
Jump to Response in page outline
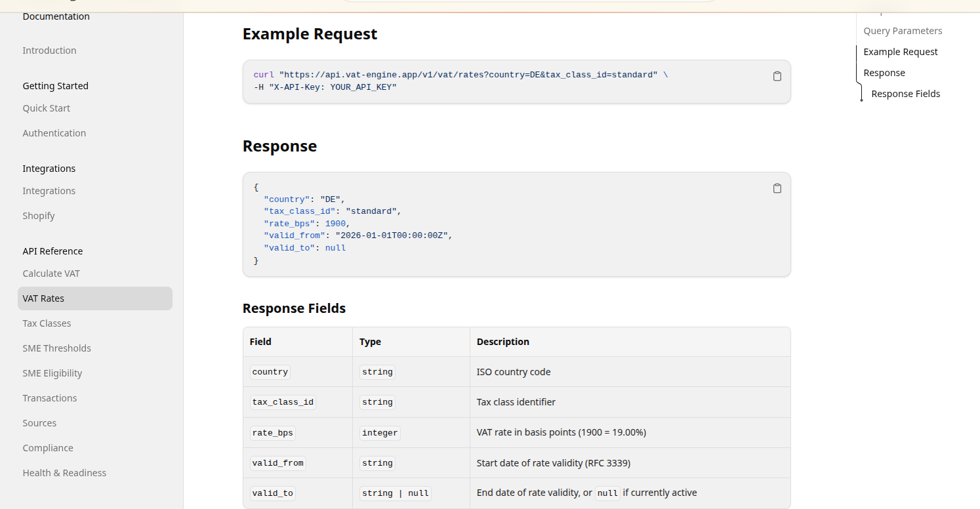click(884, 73)
